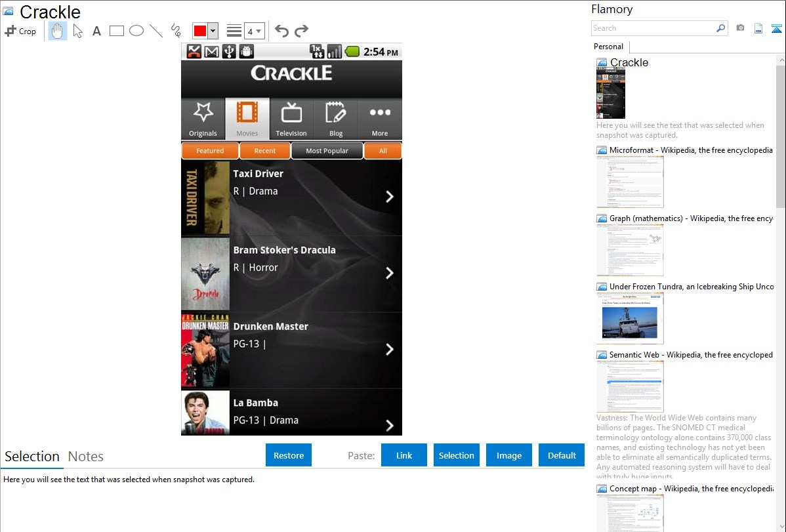The image size is (786, 532).
Task: Open the Concept map snapshot title
Action: [x=692, y=488]
